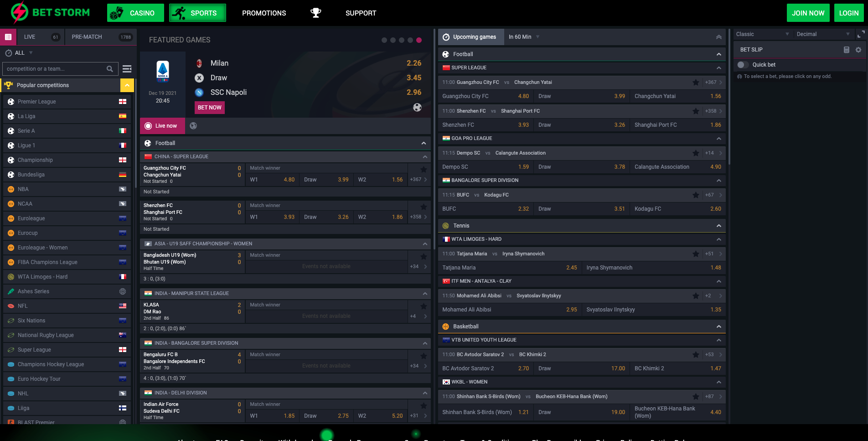The image size is (868, 441).
Task: Click the booking code icon in the Bet Slip
Action: [847, 49]
